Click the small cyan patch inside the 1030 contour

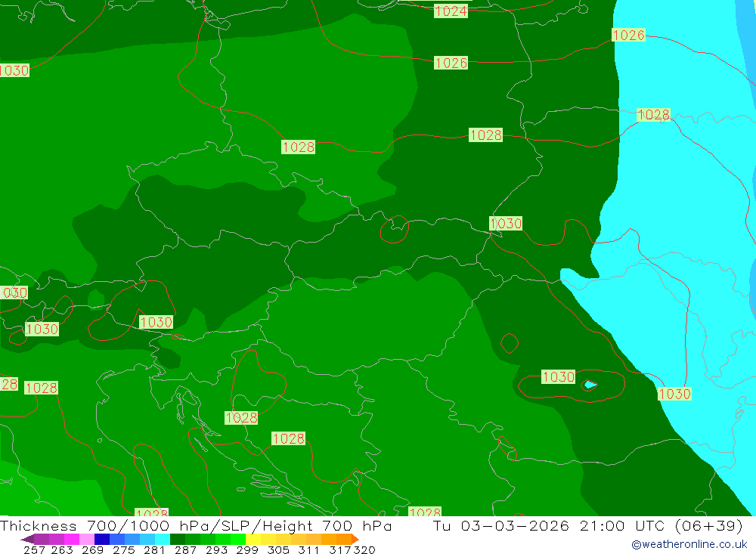(590, 385)
